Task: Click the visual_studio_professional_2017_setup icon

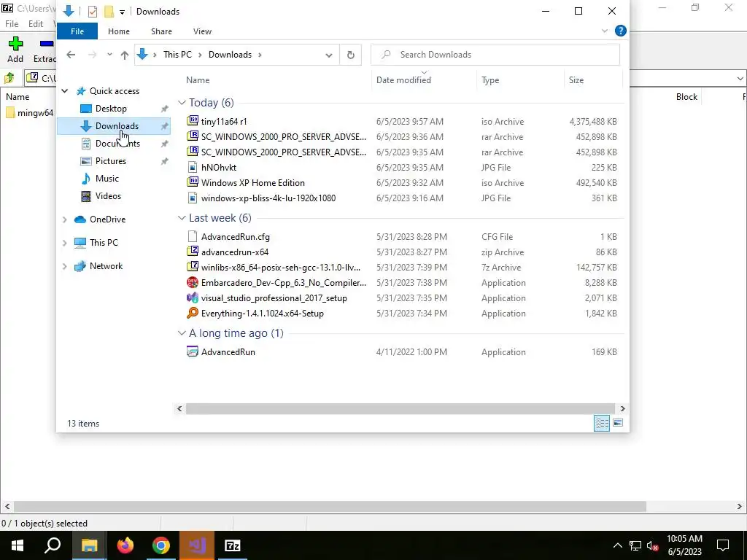Action: click(193, 297)
